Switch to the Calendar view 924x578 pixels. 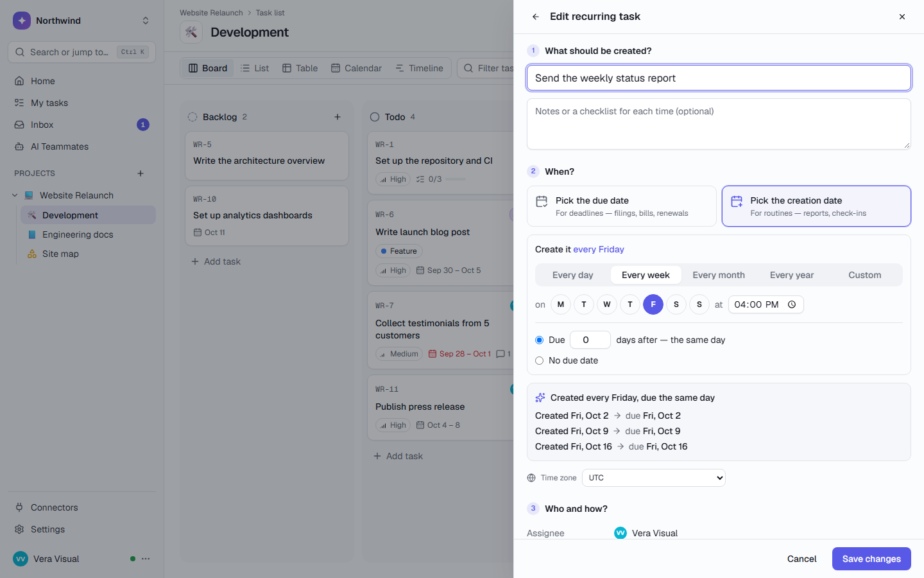click(x=356, y=68)
